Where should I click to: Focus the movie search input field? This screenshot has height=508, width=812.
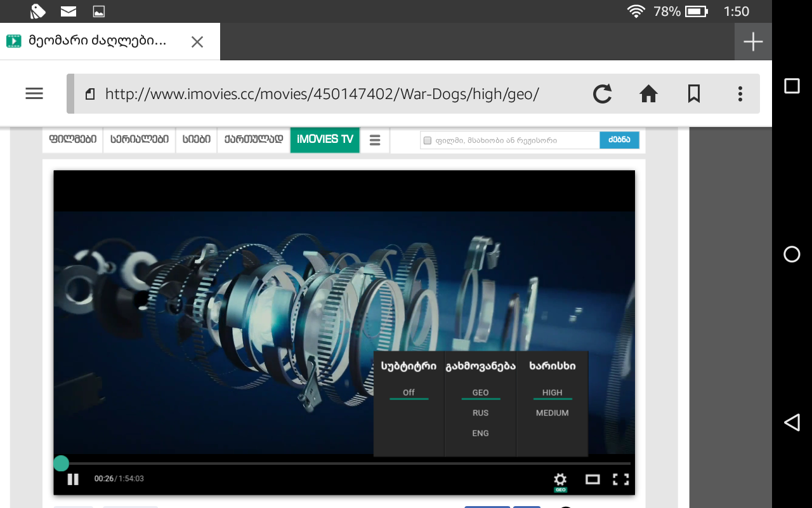510,140
